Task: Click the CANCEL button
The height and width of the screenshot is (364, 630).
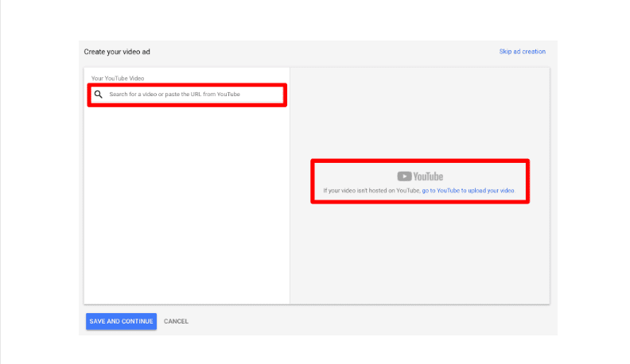Action: coord(176,321)
